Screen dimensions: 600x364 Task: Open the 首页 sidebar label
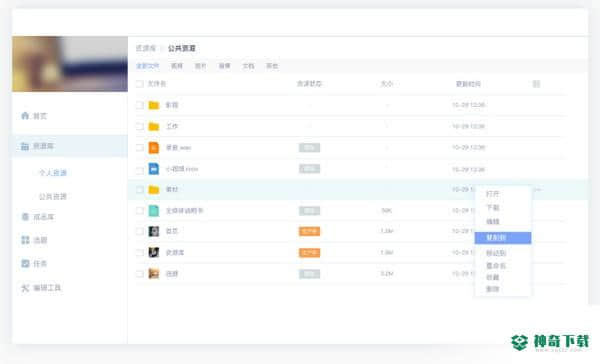point(40,116)
